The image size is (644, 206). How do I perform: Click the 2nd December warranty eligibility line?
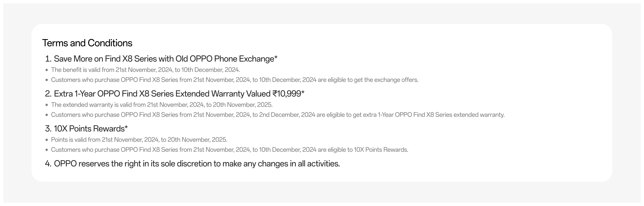coord(278,115)
